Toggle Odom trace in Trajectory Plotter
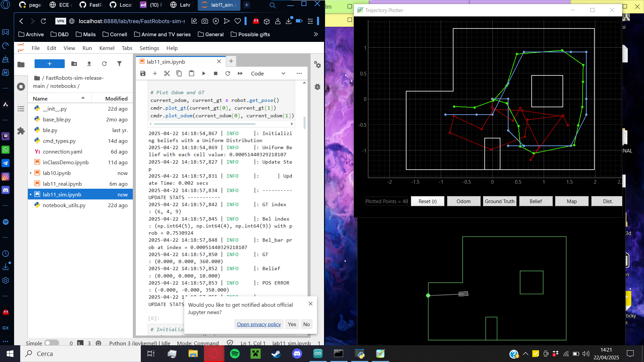644x362 pixels. coord(464,201)
